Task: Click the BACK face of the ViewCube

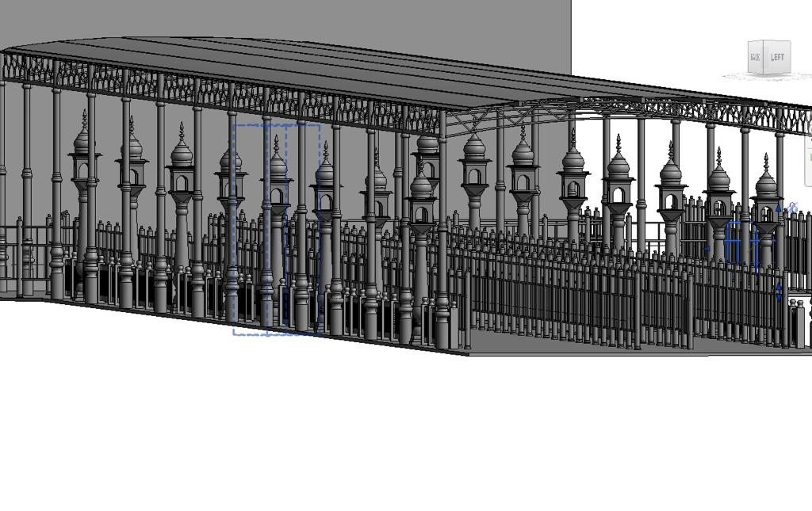Action: point(755,58)
